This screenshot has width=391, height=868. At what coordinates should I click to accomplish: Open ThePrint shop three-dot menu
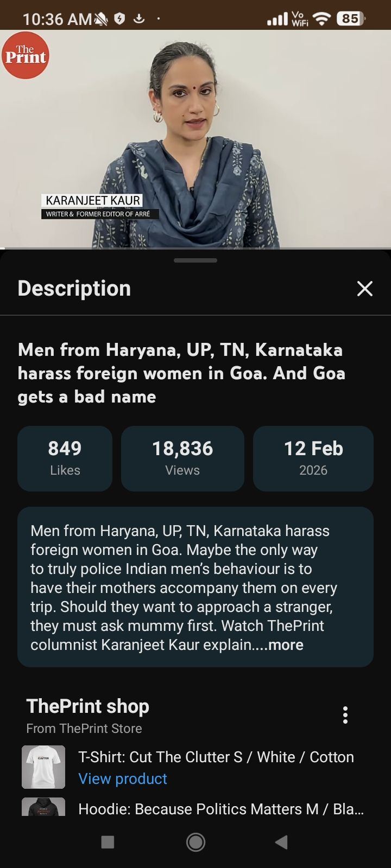point(345,715)
